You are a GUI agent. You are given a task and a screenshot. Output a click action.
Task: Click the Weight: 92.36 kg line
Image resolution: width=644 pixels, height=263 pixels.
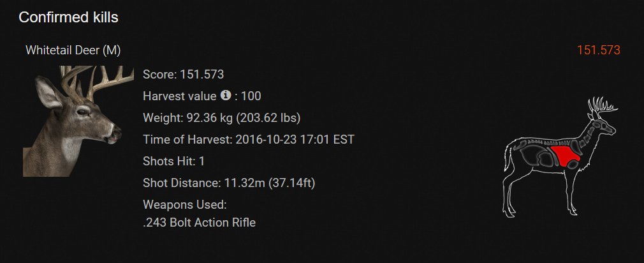(x=221, y=118)
